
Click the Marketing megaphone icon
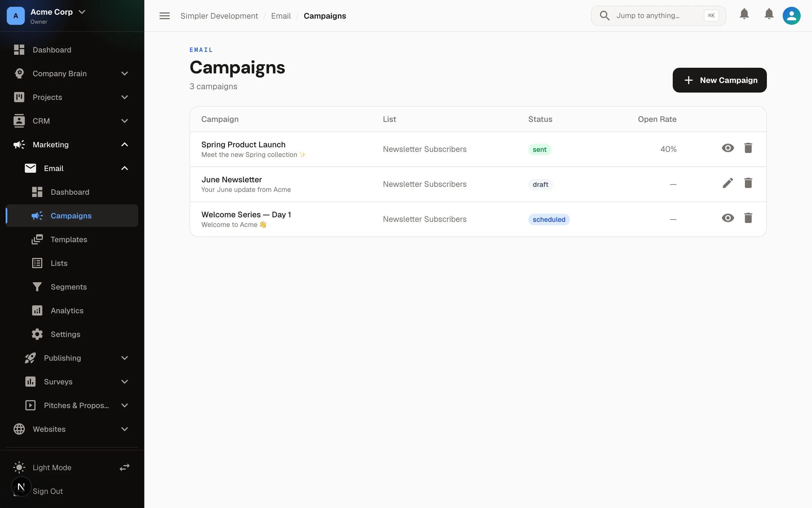(19, 144)
